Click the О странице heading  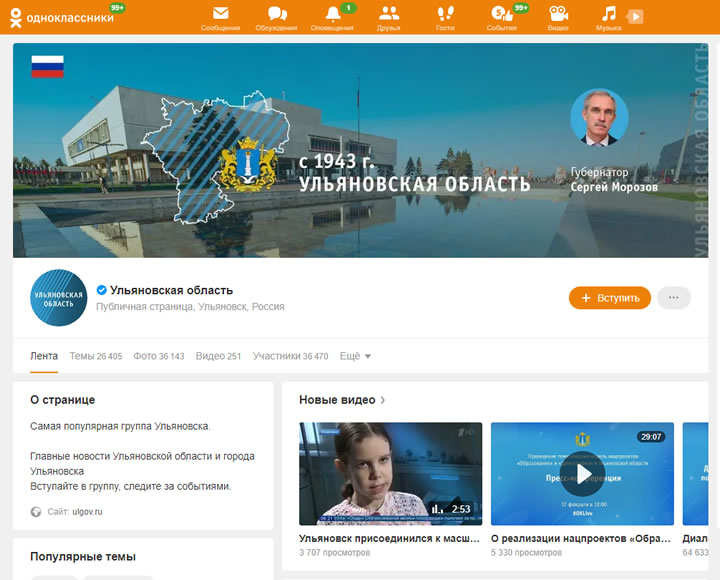[62, 400]
